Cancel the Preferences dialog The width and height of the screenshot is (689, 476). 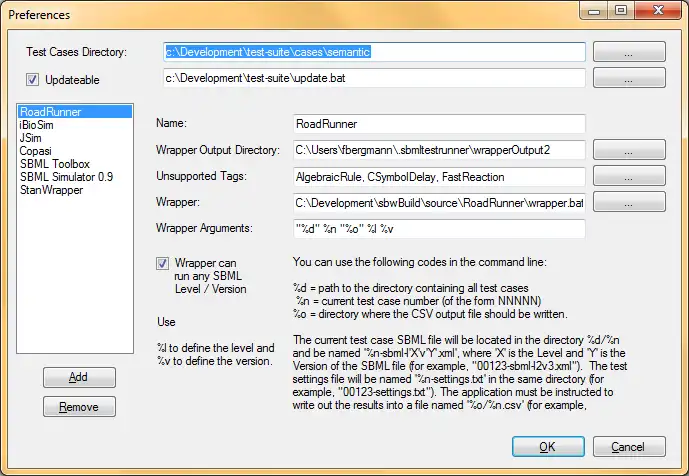pyautogui.click(x=629, y=447)
